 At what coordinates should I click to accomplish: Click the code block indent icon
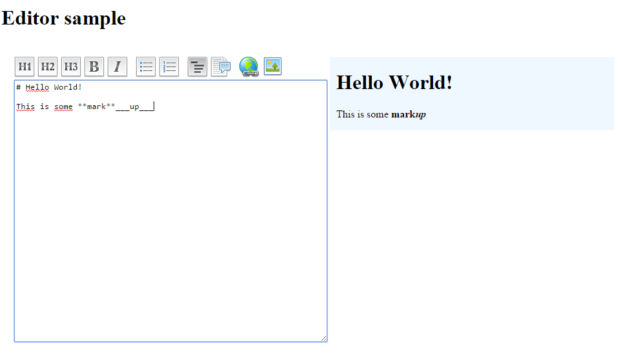tap(198, 66)
